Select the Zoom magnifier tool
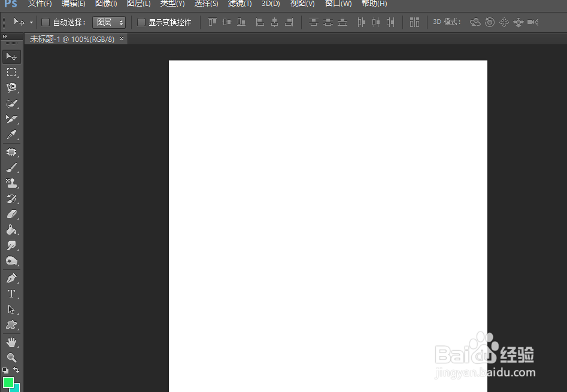Viewport: 567px width, 392px height. (11, 358)
